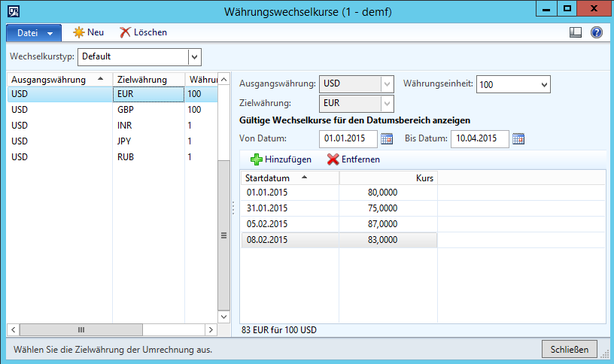Click the view layout icon beside help
Image resolution: width=614 pixels, height=364 pixels.
576,32
